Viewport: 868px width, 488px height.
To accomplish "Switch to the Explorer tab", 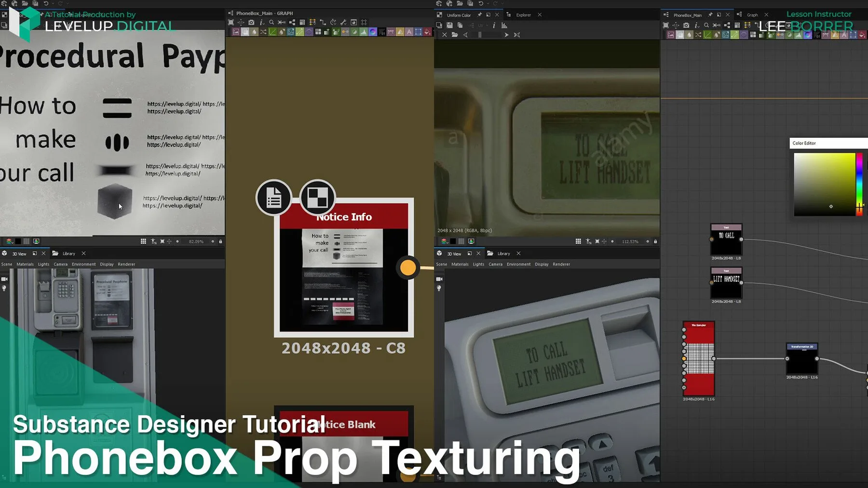I will click(523, 15).
